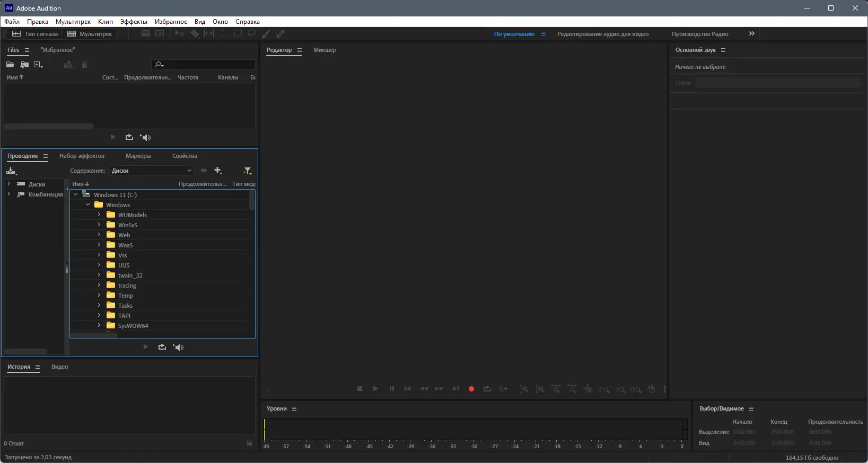Show more workspaces with double chevron
The image size is (868, 463).
click(751, 33)
